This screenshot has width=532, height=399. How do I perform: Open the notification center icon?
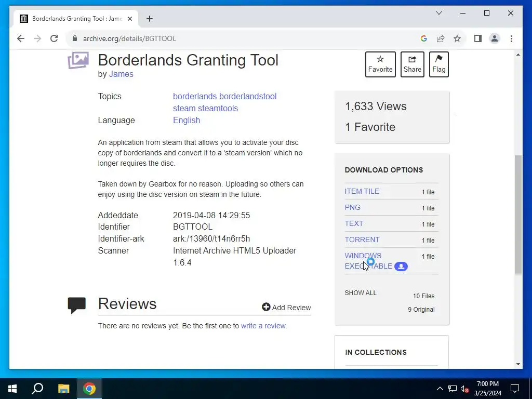click(x=515, y=389)
